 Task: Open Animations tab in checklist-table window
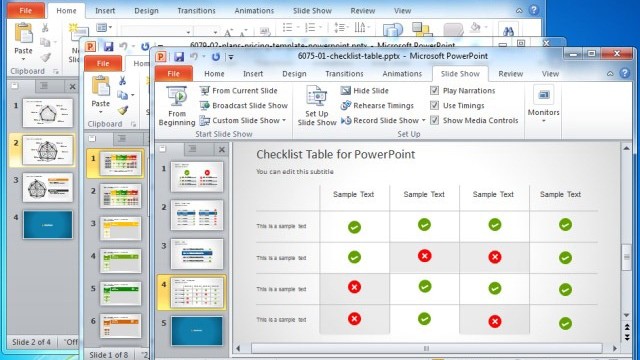point(402,73)
